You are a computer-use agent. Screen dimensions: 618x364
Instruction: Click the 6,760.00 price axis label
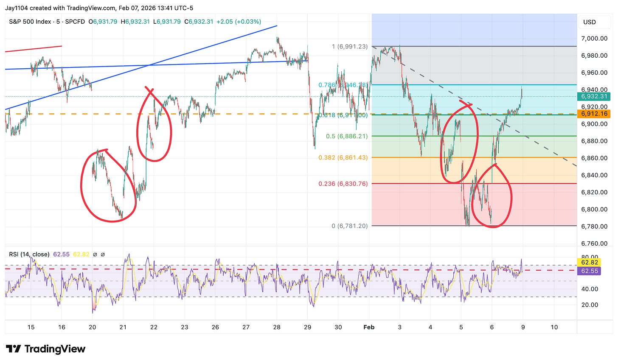coord(594,244)
